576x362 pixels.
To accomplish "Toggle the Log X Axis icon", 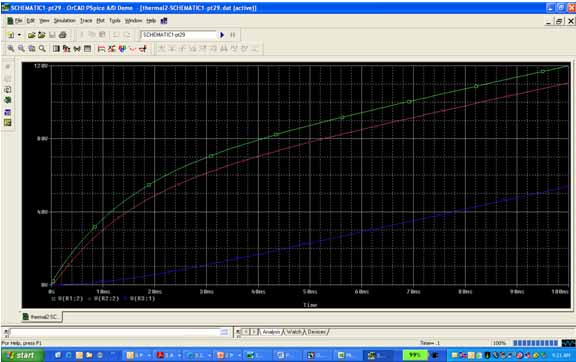I will (56, 49).
